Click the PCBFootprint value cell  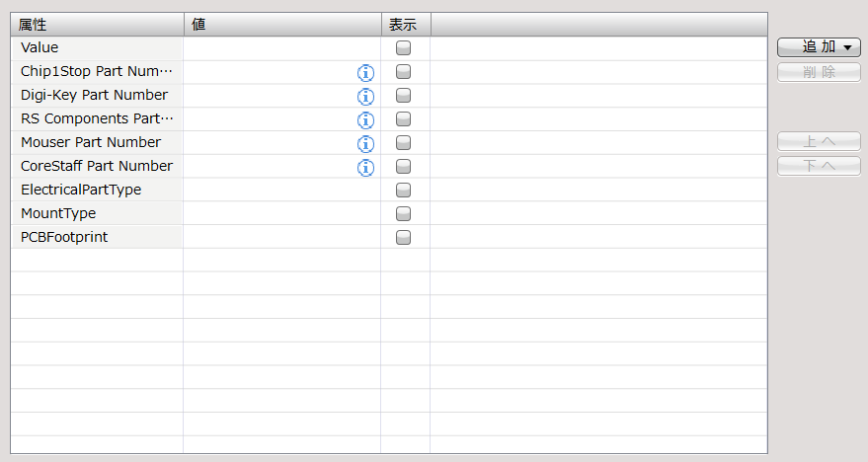(x=281, y=237)
